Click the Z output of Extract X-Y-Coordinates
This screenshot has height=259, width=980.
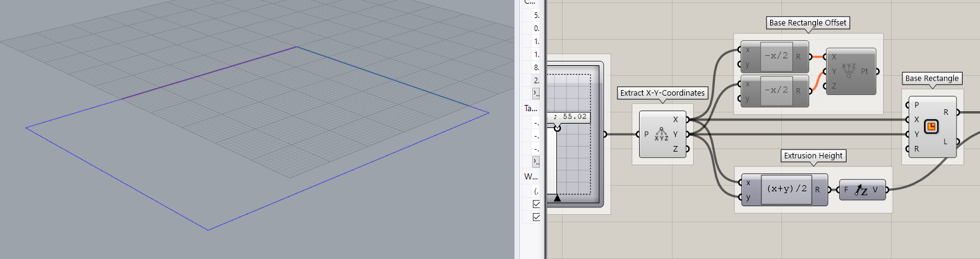[x=687, y=149]
